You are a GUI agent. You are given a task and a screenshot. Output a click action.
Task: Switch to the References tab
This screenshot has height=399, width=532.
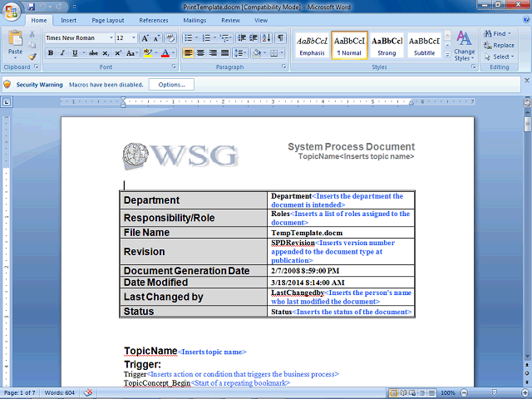coord(154,20)
